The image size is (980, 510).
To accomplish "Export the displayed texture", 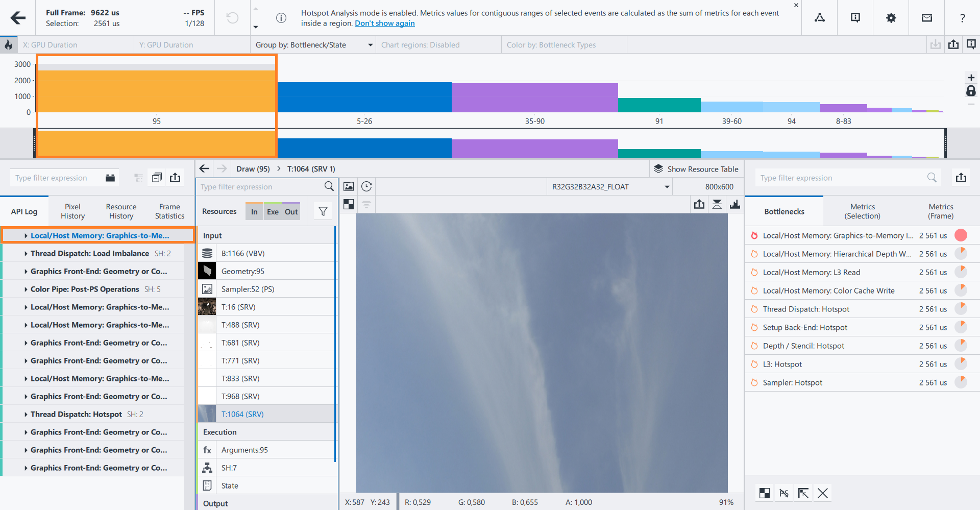I will pyautogui.click(x=699, y=204).
